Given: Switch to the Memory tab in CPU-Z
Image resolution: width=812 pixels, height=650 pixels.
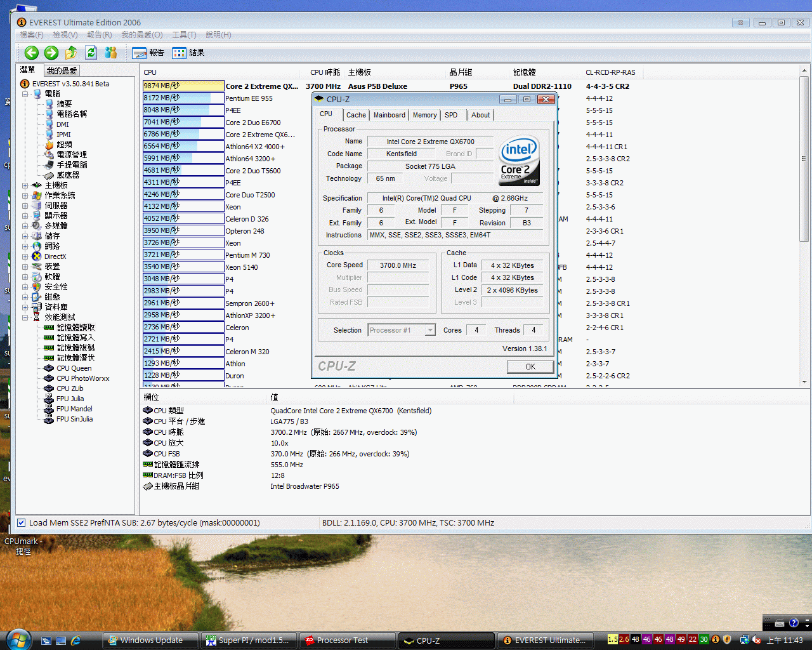Looking at the screenshot, I should tap(424, 115).
